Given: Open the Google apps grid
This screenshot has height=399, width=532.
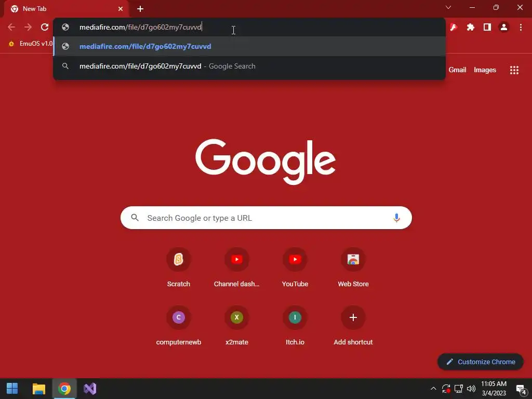Looking at the screenshot, I should 514,70.
